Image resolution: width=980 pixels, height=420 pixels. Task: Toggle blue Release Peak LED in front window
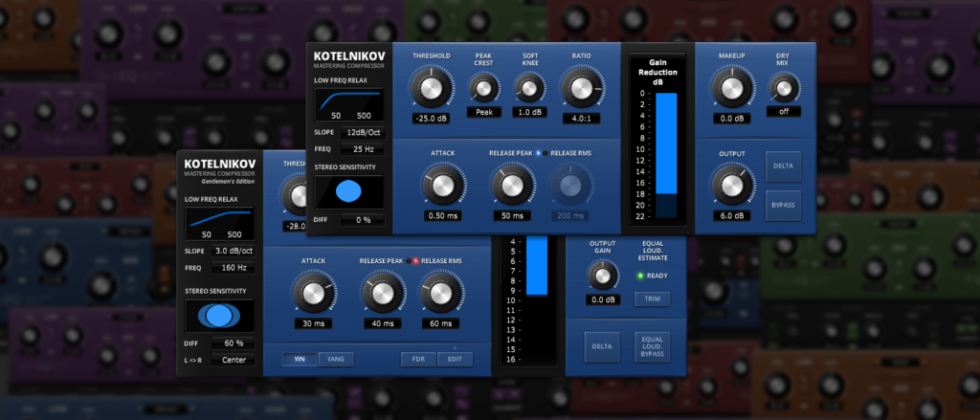click(x=538, y=153)
